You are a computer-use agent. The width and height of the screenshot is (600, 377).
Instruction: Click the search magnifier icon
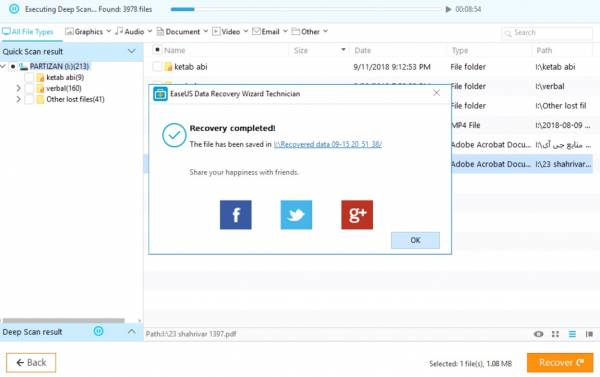click(508, 33)
